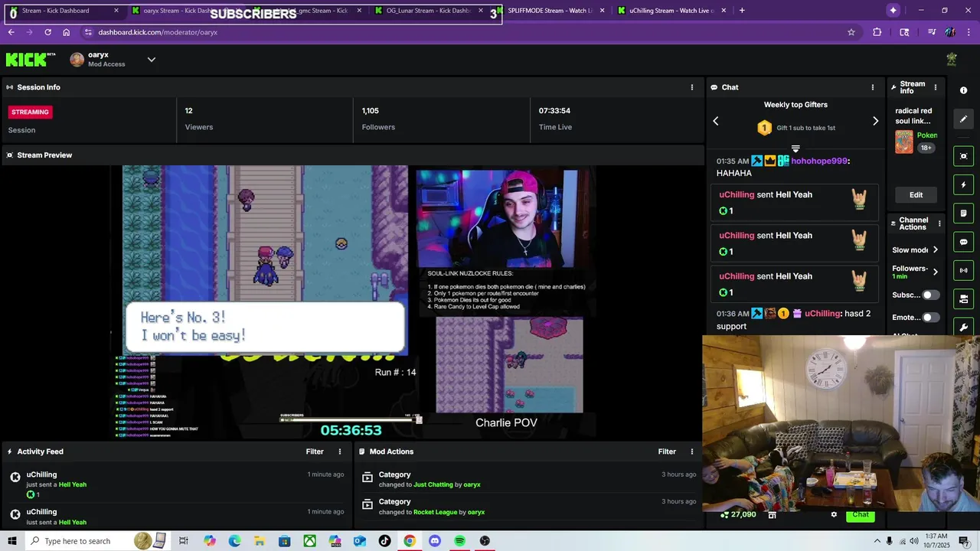Open Pokemon category link in Stream info
The image size is (980, 551).
927,135
